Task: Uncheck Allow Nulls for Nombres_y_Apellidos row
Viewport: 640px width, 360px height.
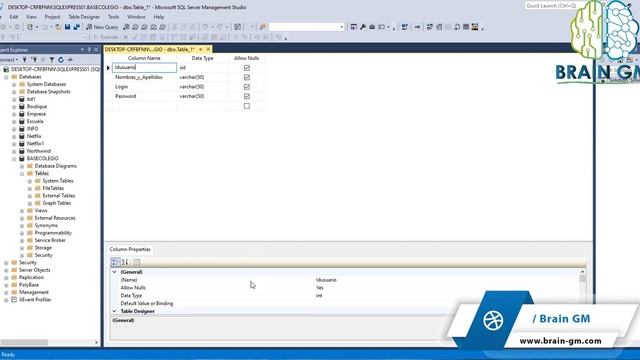Action: 247,77
